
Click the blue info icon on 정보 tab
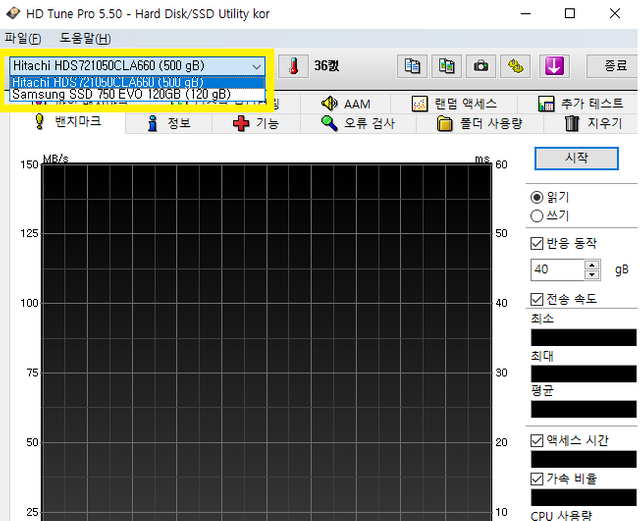pos(153,123)
